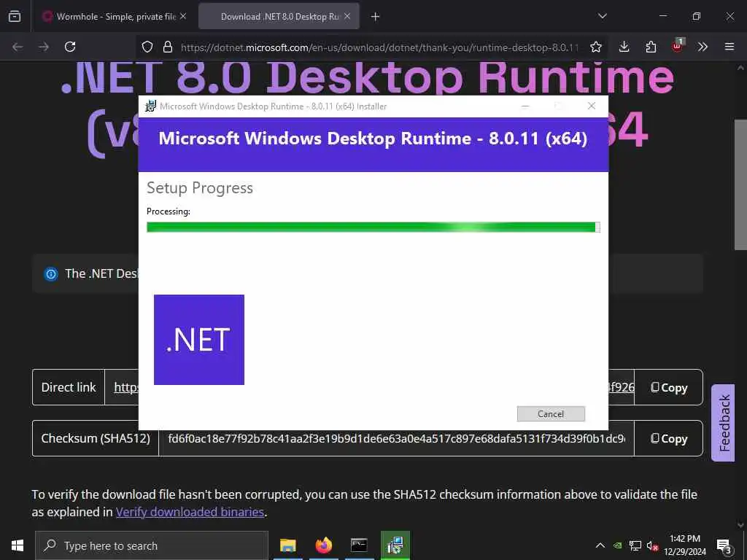Image resolution: width=747 pixels, height=560 pixels.
Task: Open the network status tray icon
Action: (635, 545)
